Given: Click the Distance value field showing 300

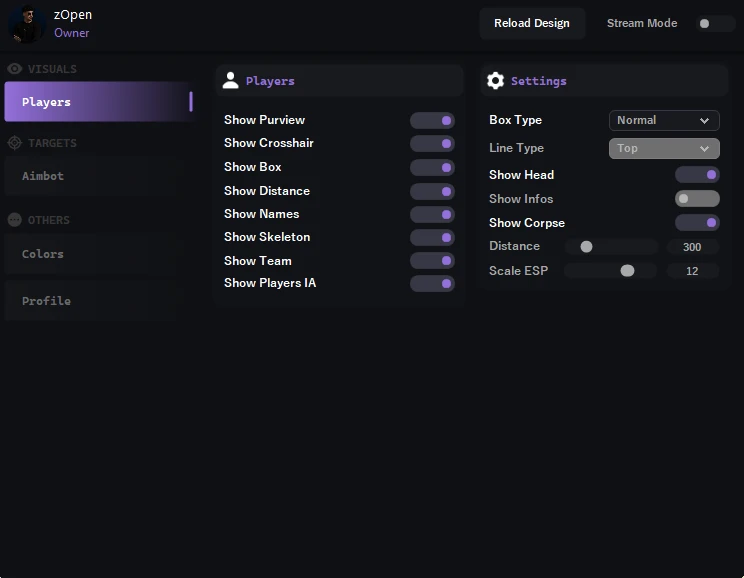Looking at the screenshot, I should [x=692, y=247].
